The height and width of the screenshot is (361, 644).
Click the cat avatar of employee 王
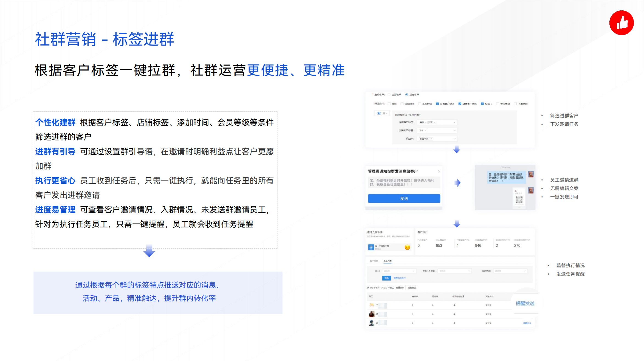[371, 306]
